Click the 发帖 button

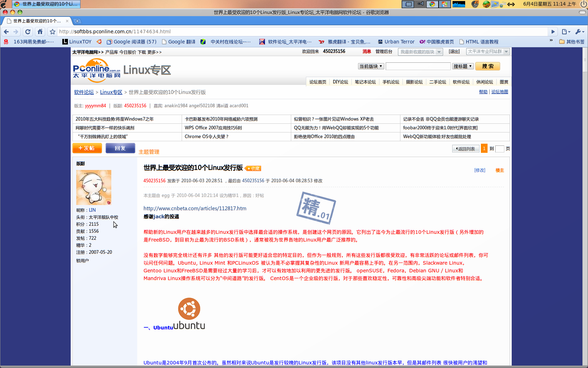coord(87,148)
